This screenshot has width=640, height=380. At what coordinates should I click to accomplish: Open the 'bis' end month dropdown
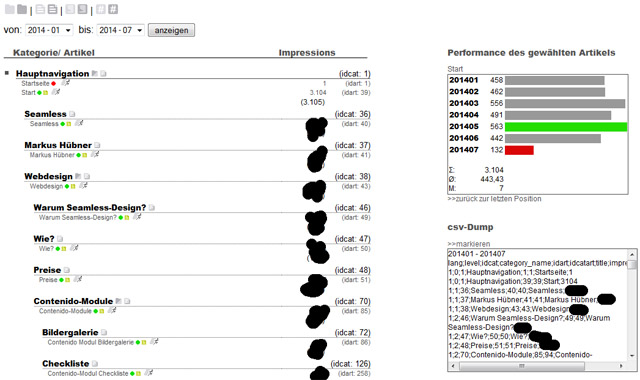[120, 30]
